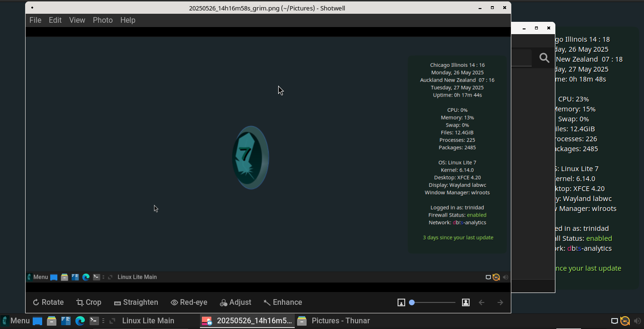Apply Enhance to the photo
644x329 pixels.
tap(283, 302)
